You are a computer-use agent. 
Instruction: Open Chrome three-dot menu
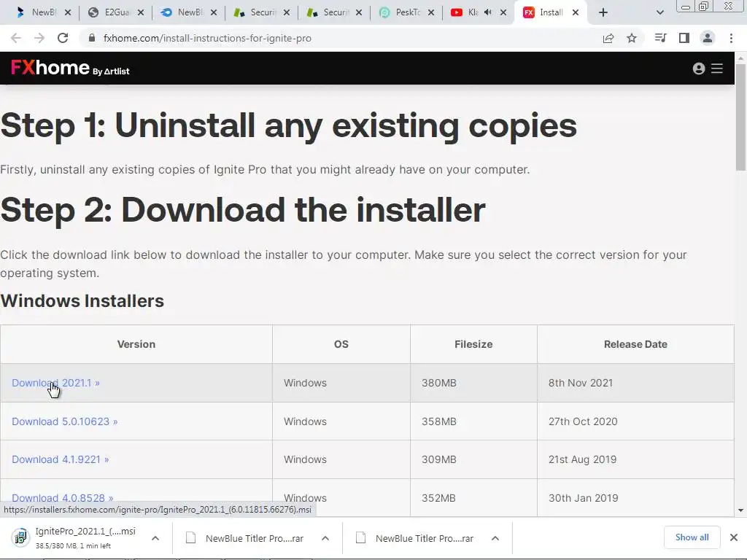(731, 38)
